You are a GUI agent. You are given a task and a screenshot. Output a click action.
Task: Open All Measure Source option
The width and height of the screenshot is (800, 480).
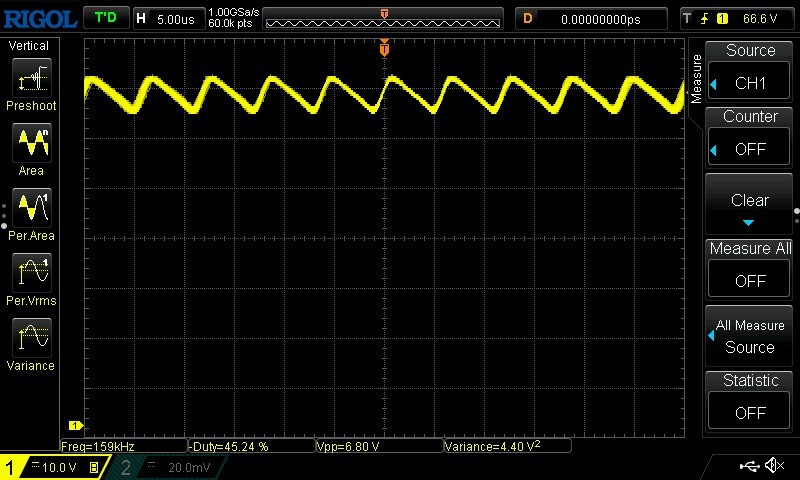point(749,336)
